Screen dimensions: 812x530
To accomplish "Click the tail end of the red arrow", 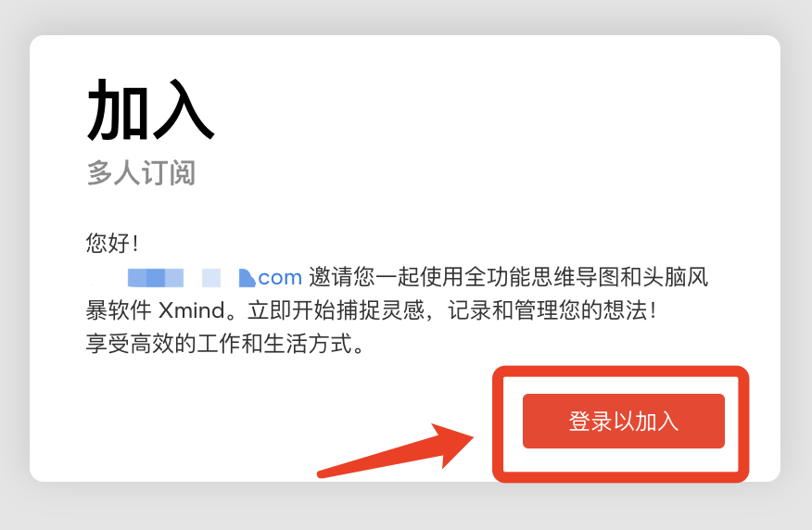I will click(x=322, y=473).
